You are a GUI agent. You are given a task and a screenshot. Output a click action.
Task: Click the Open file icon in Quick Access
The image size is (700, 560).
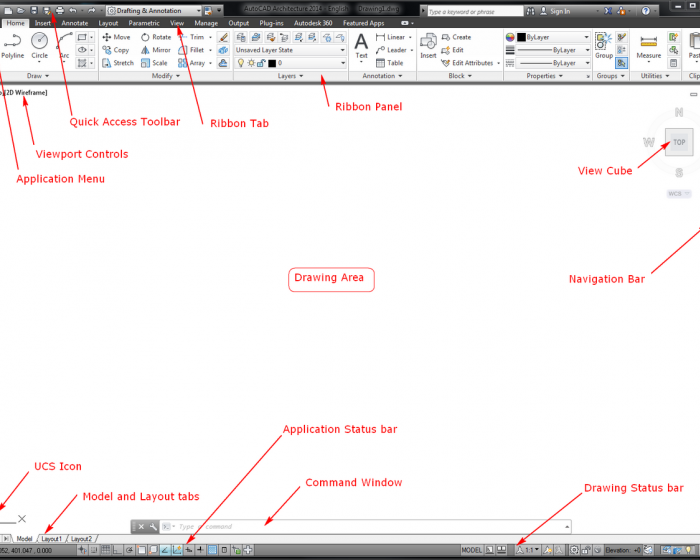pos(21,10)
